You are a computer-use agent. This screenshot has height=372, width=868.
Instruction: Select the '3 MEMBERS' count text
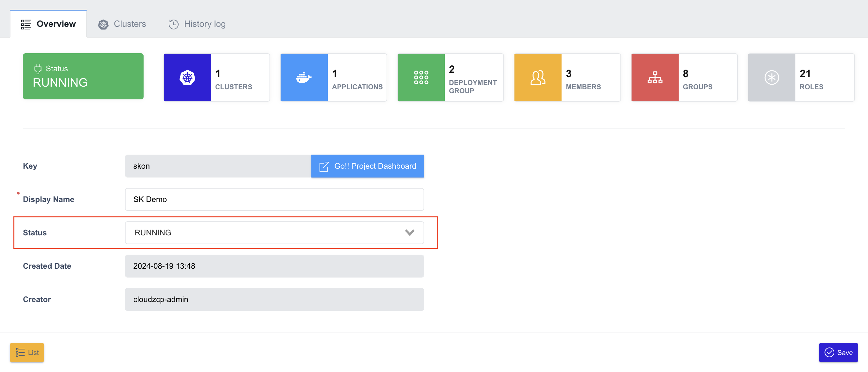583,80
